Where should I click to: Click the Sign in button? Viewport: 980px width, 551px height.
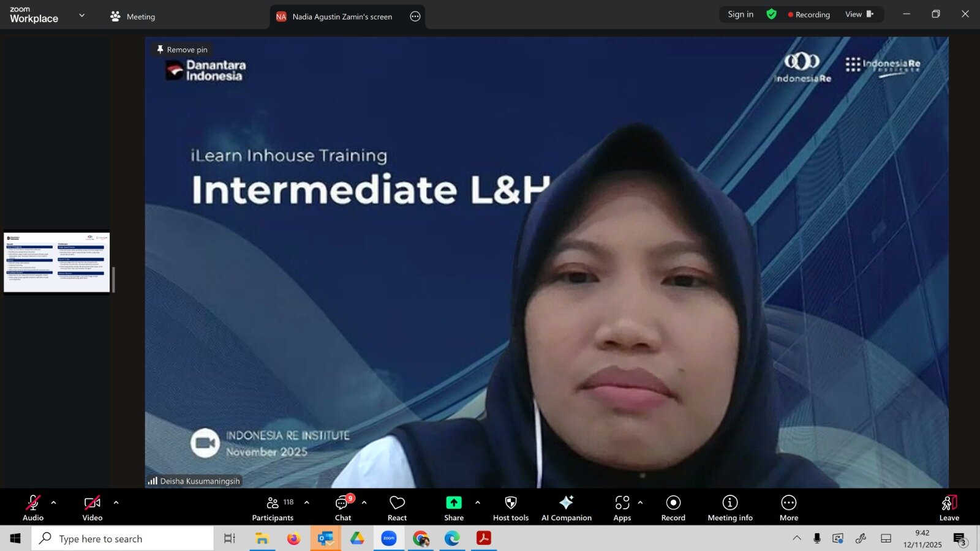coord(740,14)
